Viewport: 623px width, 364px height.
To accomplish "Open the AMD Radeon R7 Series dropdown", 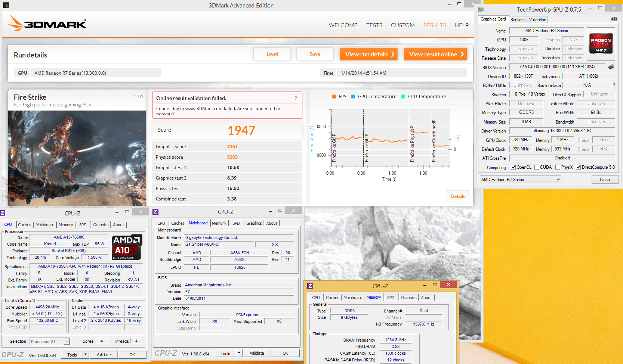I will [x=520, y=180].
